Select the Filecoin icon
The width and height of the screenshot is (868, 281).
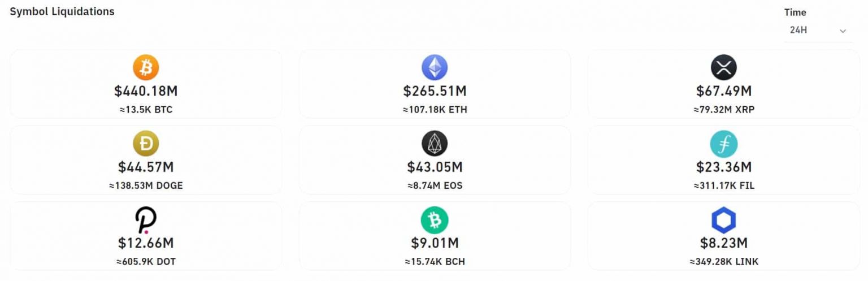724,144
